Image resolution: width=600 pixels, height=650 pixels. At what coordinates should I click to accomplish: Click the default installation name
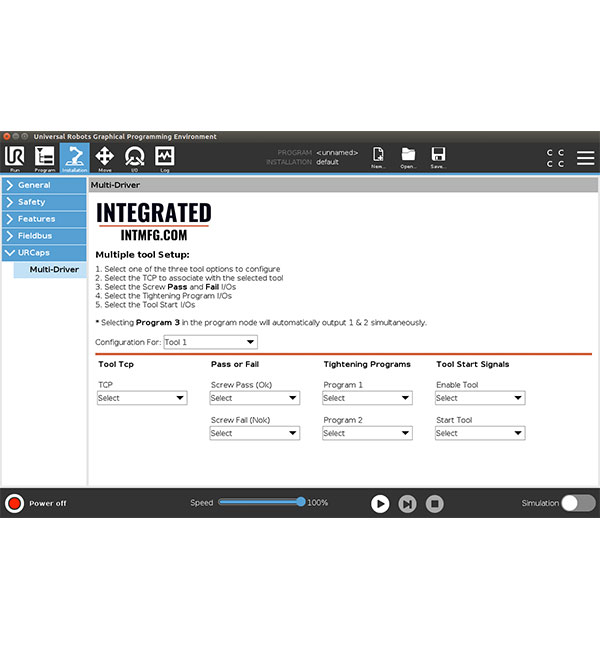click(x=327, y=162)
